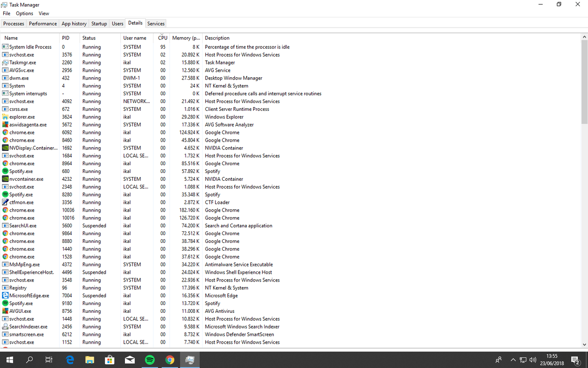Select the ShellExperienceHost process row
The width and height of the screenshot is (588, 368).
[291, 272]
